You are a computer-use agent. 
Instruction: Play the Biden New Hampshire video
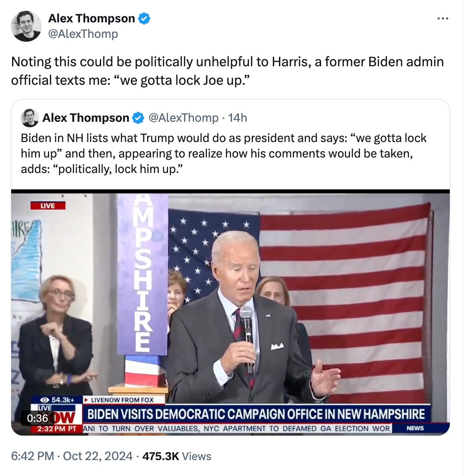[230, 312]
